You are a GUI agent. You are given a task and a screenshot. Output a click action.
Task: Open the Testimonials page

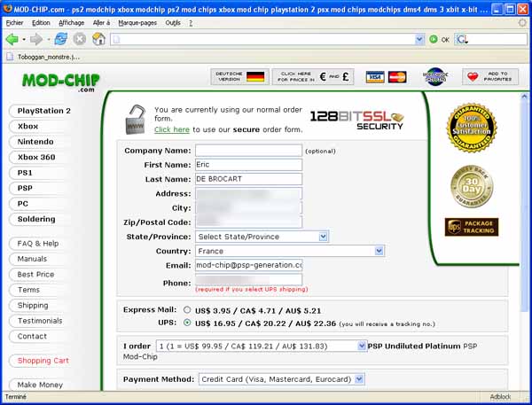[40, 321]
